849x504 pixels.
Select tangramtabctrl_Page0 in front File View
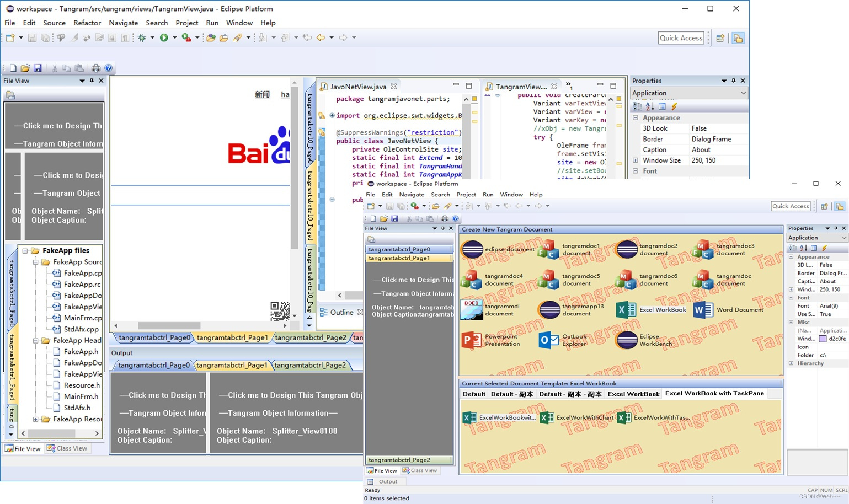click(409, 249)
